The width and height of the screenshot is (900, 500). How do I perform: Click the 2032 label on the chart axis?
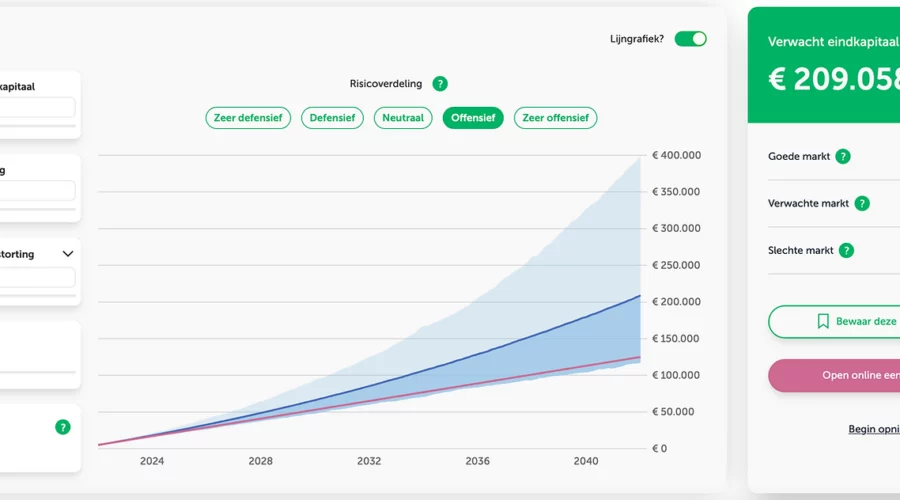click(369, 461)
